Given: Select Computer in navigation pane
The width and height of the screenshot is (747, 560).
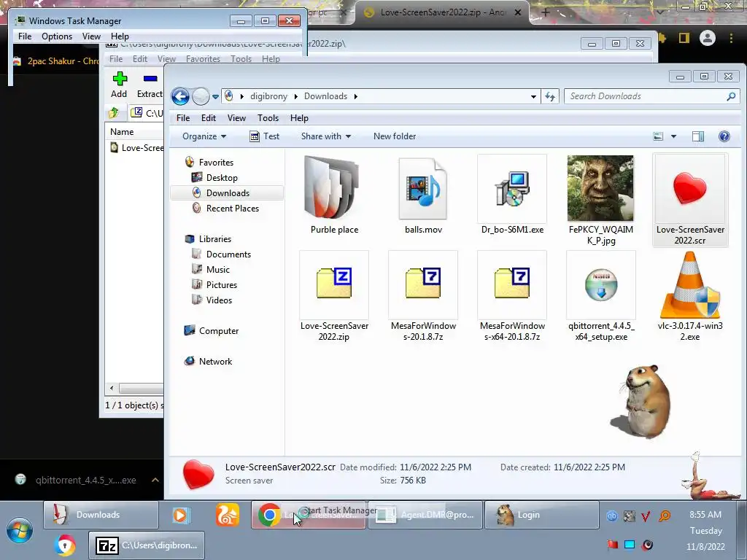Looking at the screenshot, I should 219,331.
